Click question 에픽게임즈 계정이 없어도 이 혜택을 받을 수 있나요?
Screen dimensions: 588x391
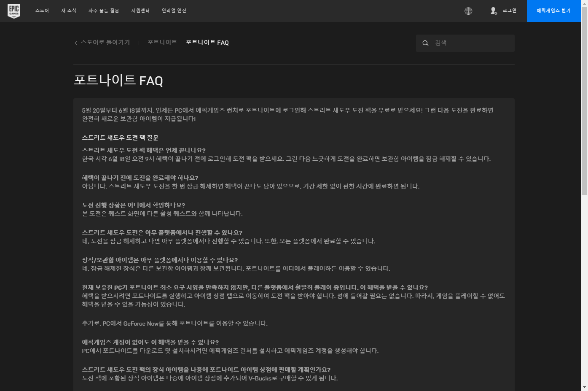tap(150, 342)
